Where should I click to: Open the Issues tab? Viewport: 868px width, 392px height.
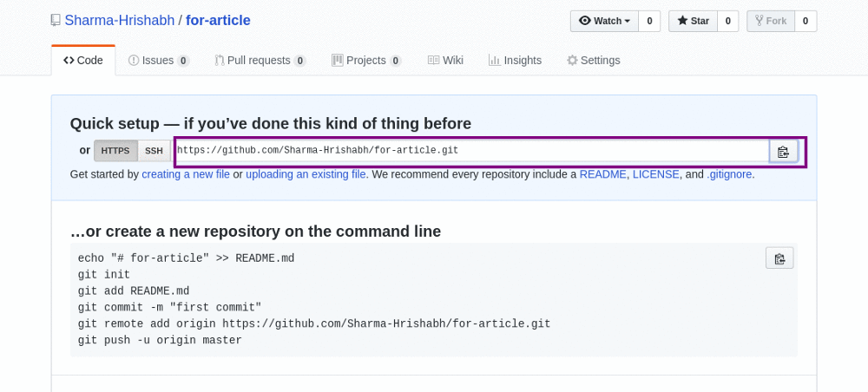point(159,60)
